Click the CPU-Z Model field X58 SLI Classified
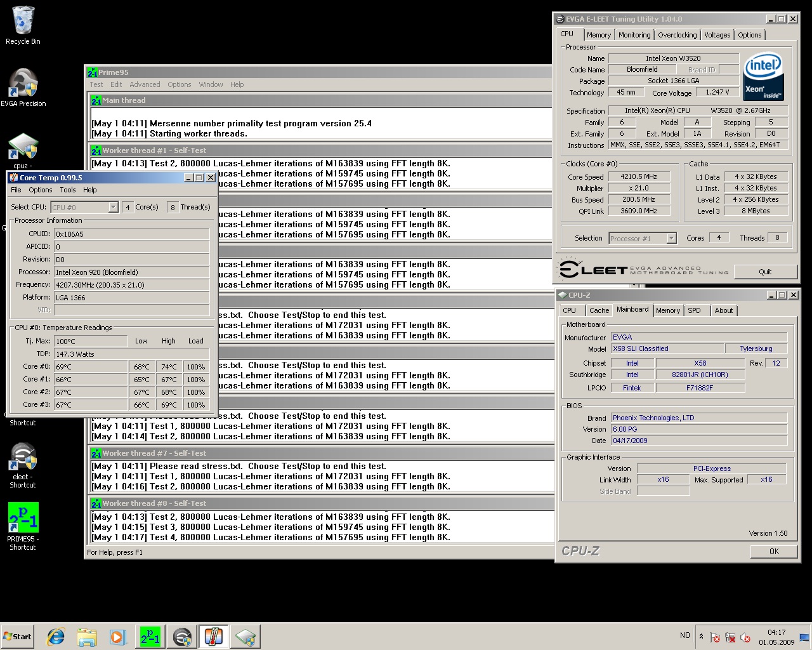The width and height of the screenshot is (812, 650). [x=667, y=348]
